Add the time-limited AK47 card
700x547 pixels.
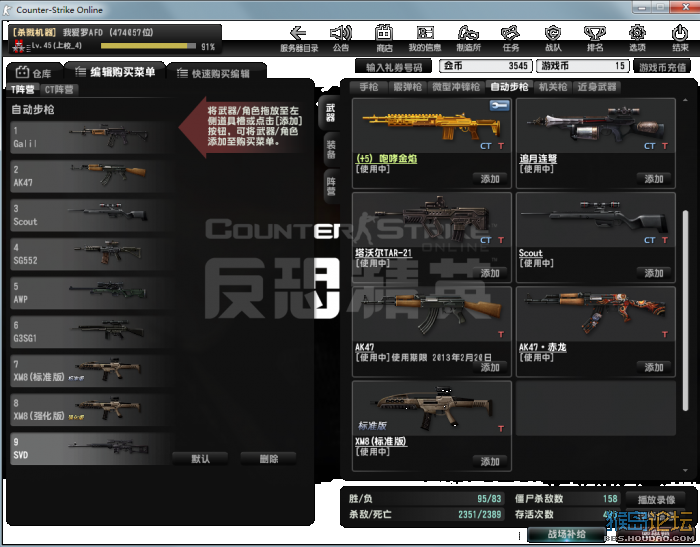point(490,367)
